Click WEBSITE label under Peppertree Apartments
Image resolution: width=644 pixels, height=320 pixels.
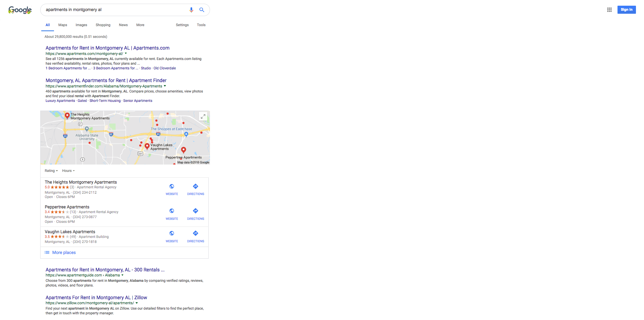[x=172, y=219]
